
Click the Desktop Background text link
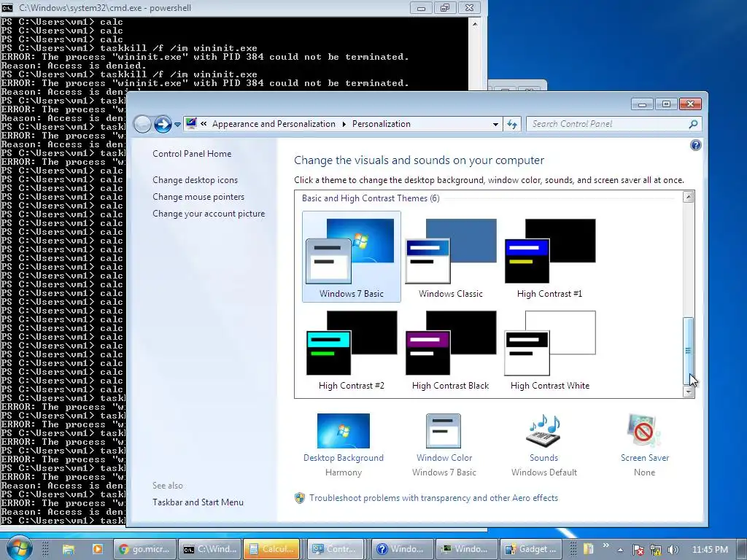pos(344,458)
